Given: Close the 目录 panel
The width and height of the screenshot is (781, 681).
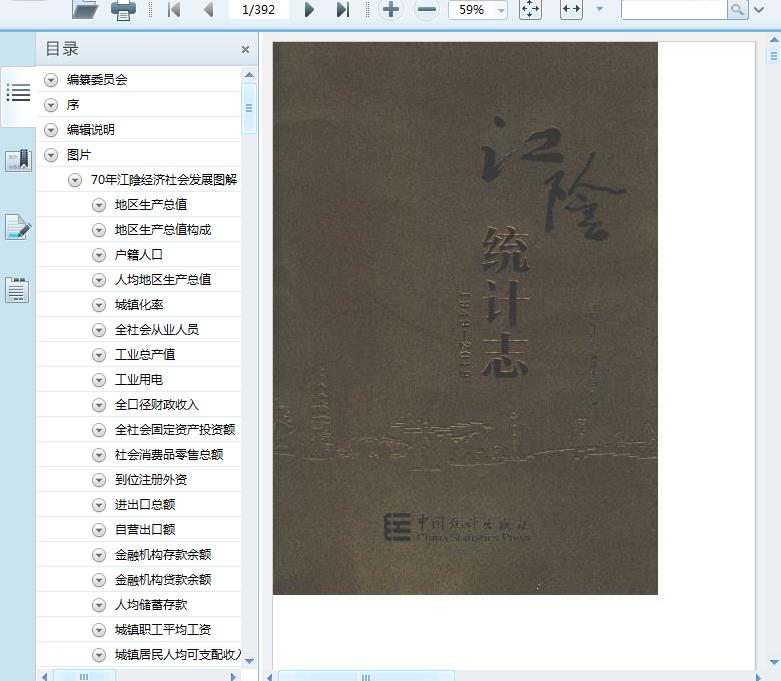Looking at the screenshot, I should [245, 49].
